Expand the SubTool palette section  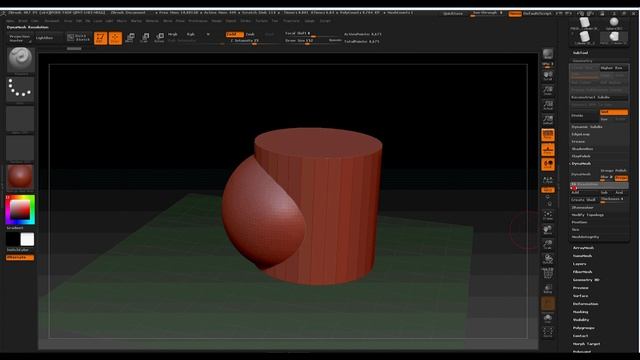(x=580, y=53)
